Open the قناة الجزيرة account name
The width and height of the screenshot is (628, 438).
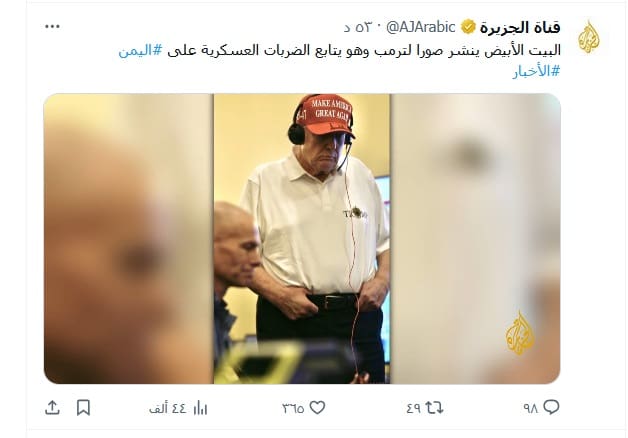(520, 27)
